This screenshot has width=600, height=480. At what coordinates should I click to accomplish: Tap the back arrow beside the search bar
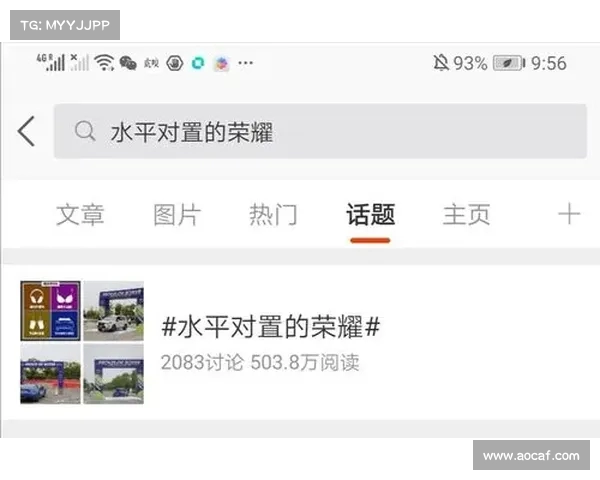pyautogui.click(x=27, y=131)
